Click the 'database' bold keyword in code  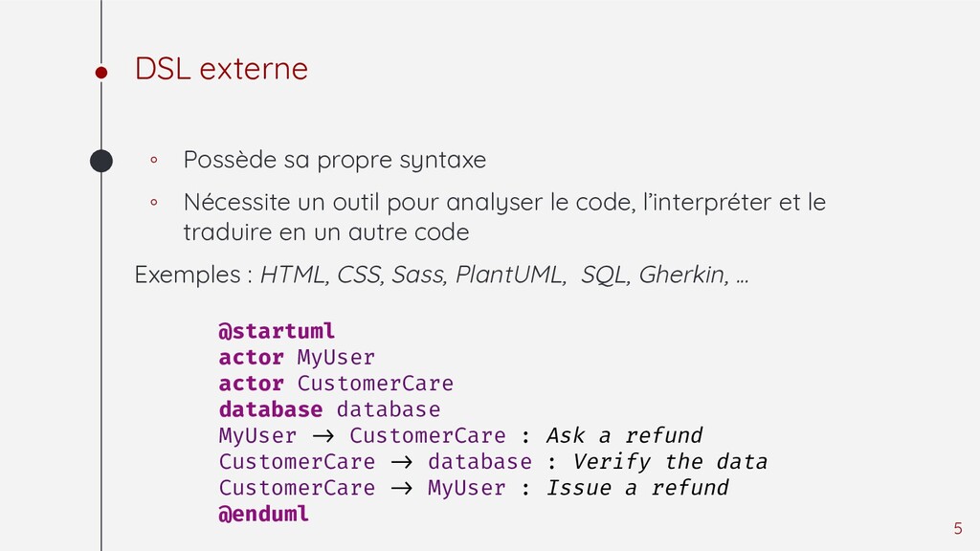271,409
